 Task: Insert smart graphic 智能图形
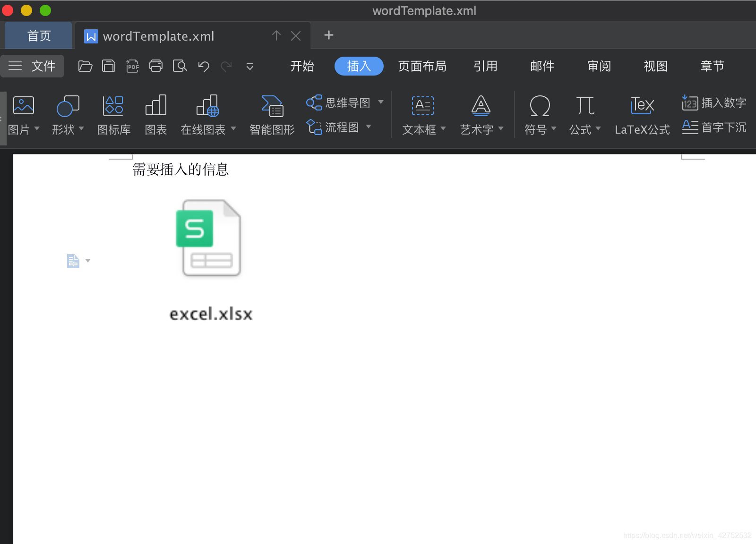[x=272, y=115]
